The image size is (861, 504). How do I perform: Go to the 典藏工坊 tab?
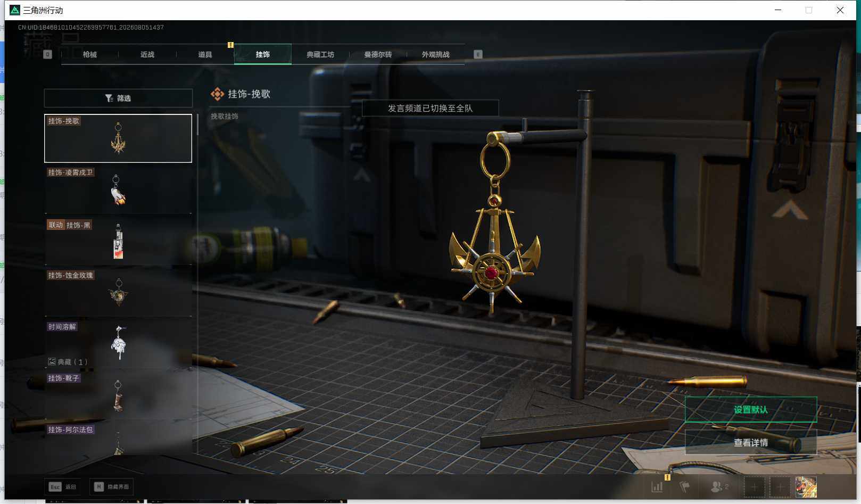(x=320, y=54)
